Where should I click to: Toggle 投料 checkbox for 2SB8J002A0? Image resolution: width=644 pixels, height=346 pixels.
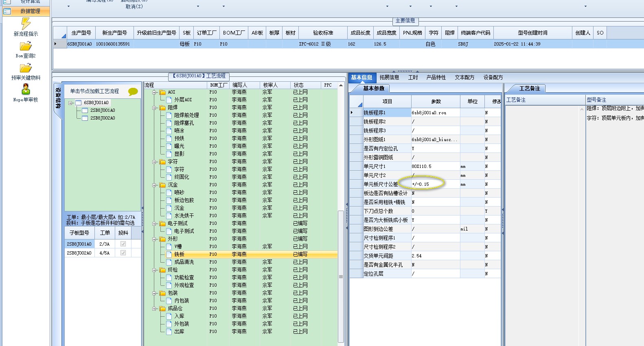[123, 253]
